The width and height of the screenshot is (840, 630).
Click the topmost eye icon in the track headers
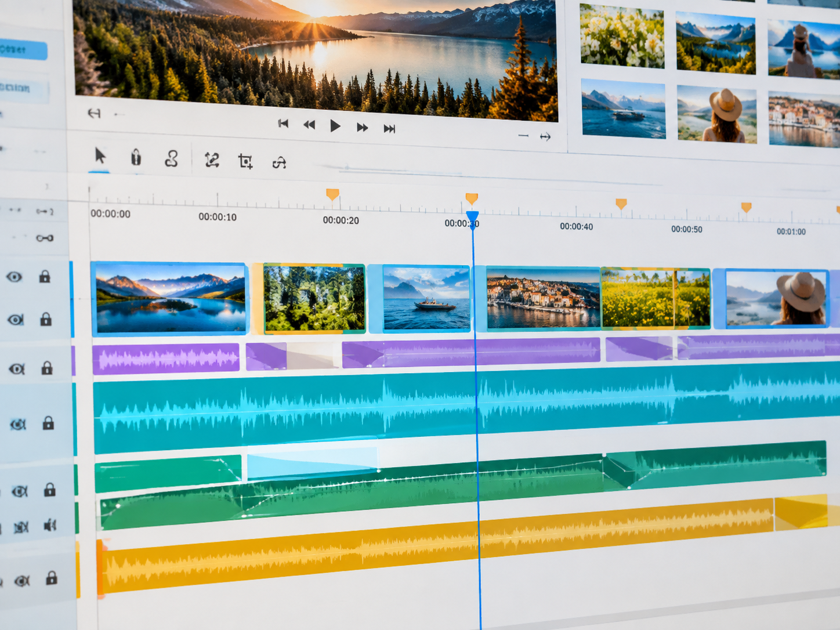point(15,277)
